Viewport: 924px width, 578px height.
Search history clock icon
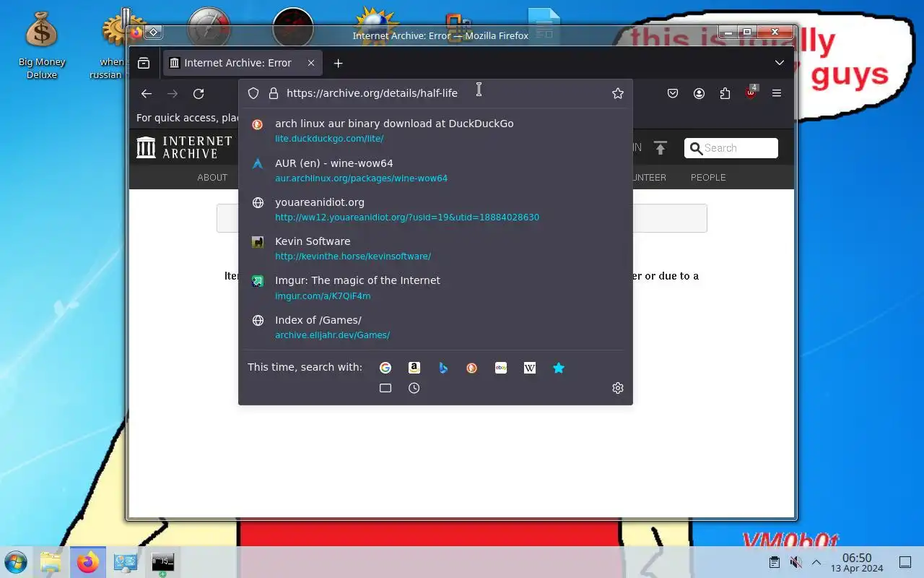pos(414,388)
